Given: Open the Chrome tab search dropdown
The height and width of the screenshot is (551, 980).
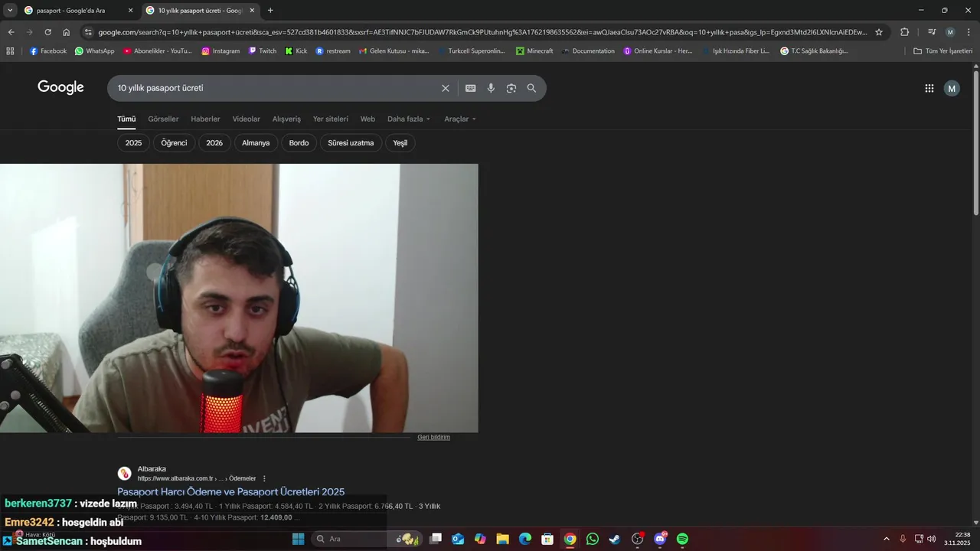Looking at the screenshot, I should (10, 10).
